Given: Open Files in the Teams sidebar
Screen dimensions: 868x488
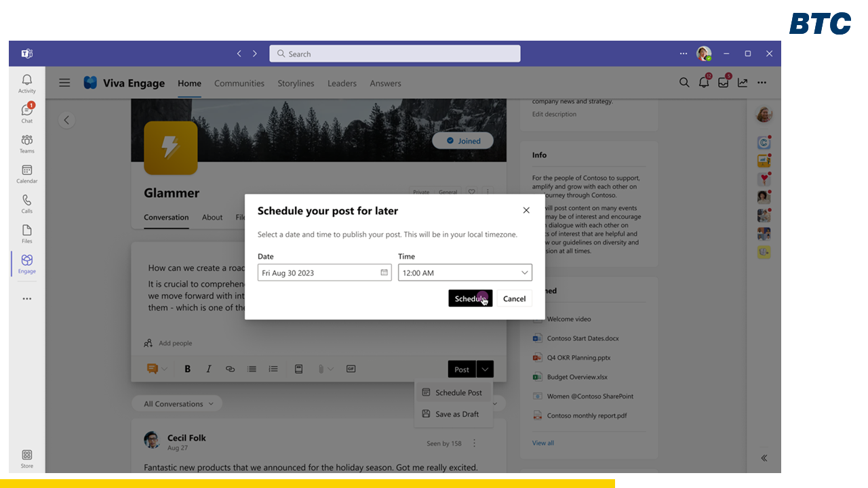Looking at the screenshot, I should pos(27,233).
